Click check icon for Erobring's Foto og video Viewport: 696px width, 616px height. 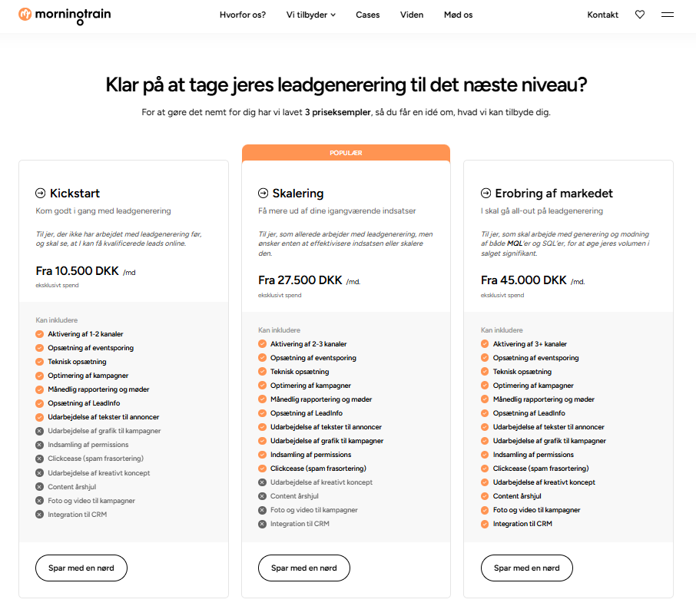(485, 510)
